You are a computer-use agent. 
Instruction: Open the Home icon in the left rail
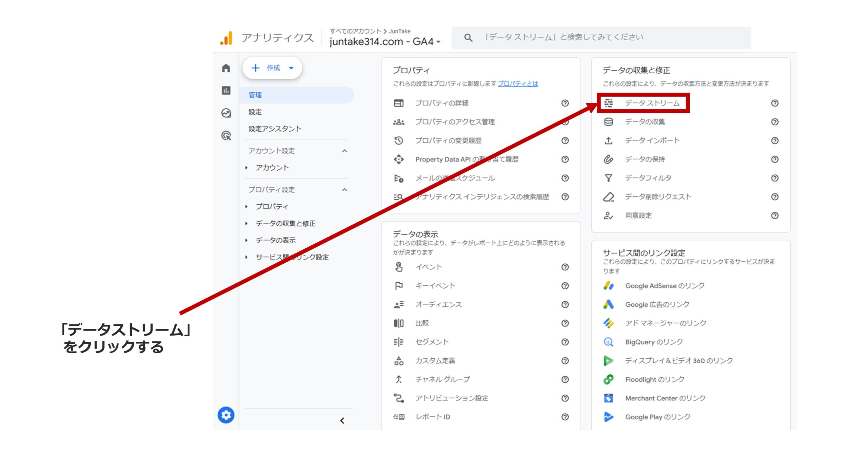(x=226, y=68)
